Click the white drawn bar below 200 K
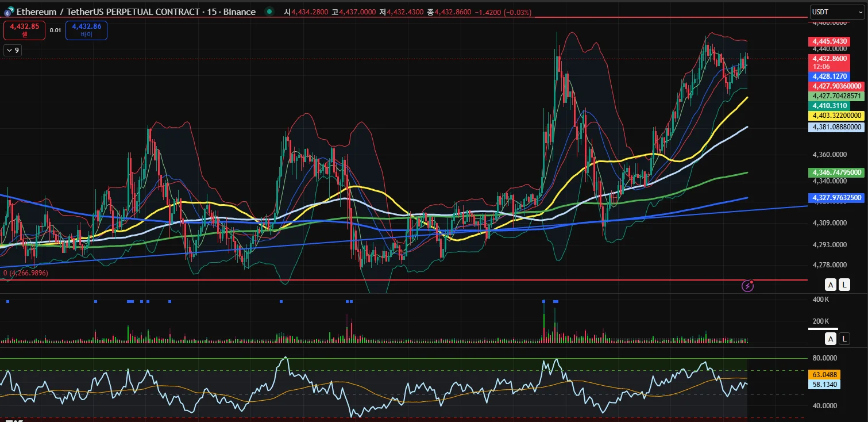The image size is (868, 422). click(x=823, y=329)
